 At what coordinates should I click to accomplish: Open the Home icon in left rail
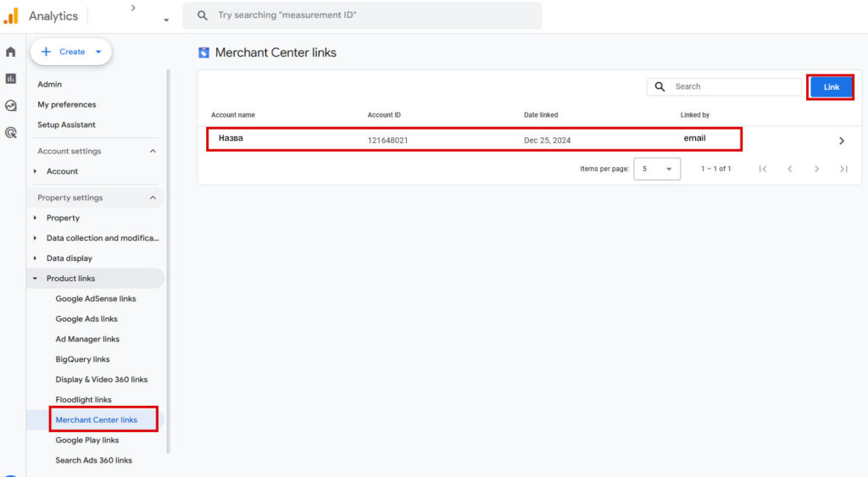tap(11, 52)
